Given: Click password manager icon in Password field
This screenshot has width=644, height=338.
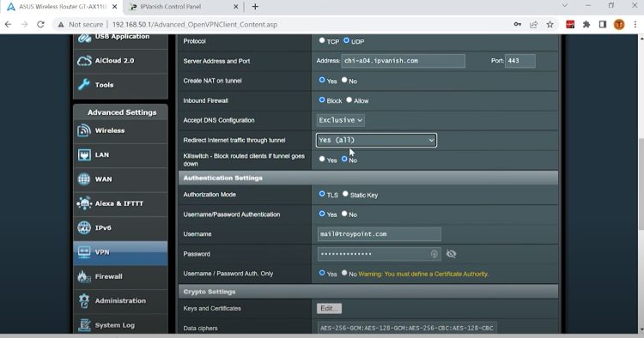Looking at the screenshot, I should click(x=434, y=254).
